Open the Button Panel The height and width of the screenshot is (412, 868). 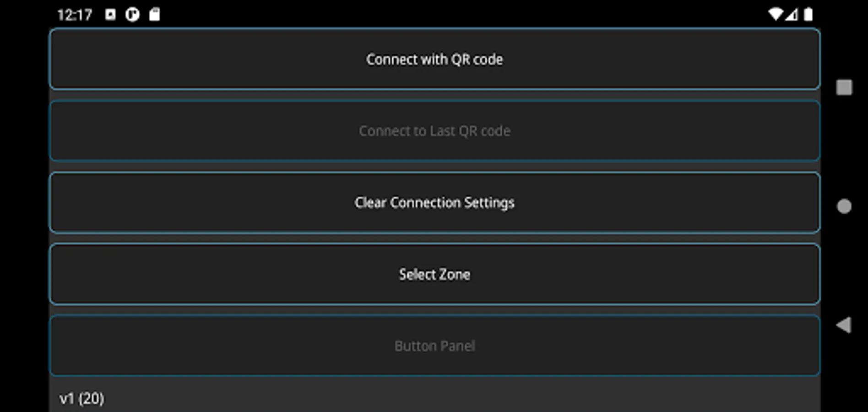tap(434, 346)
